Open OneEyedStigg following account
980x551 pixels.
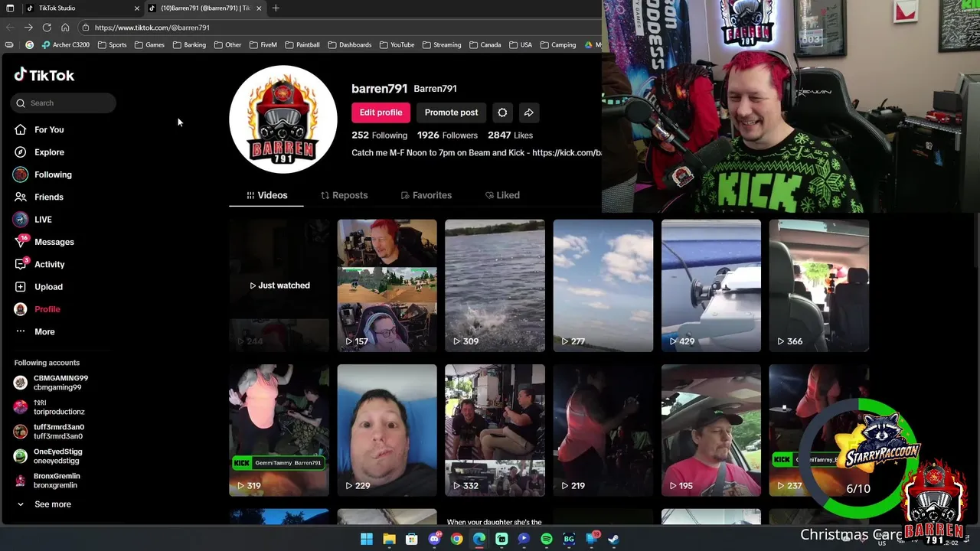click(x=48, y=456)
